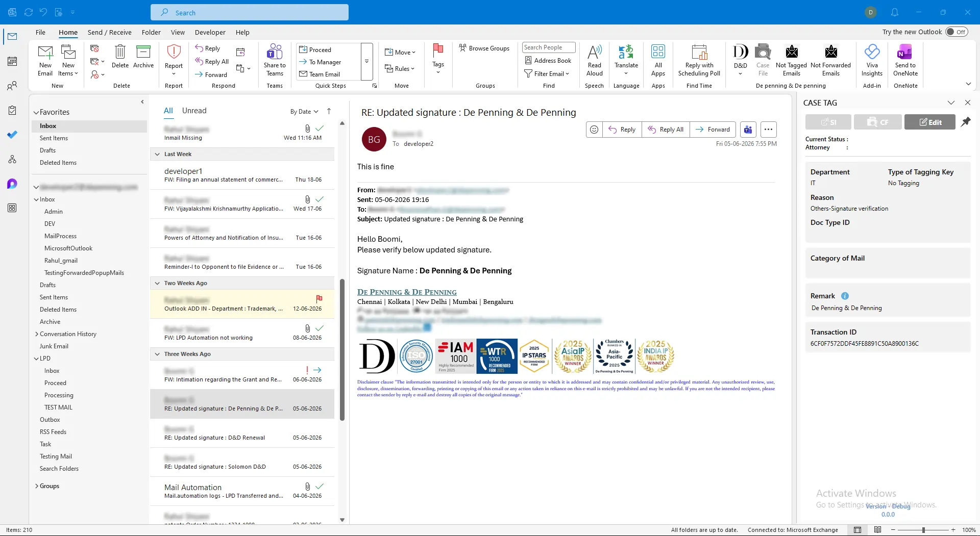Click zoom out minus button
The width and height of the screenshot is (980, 536).
pos(893,530)
